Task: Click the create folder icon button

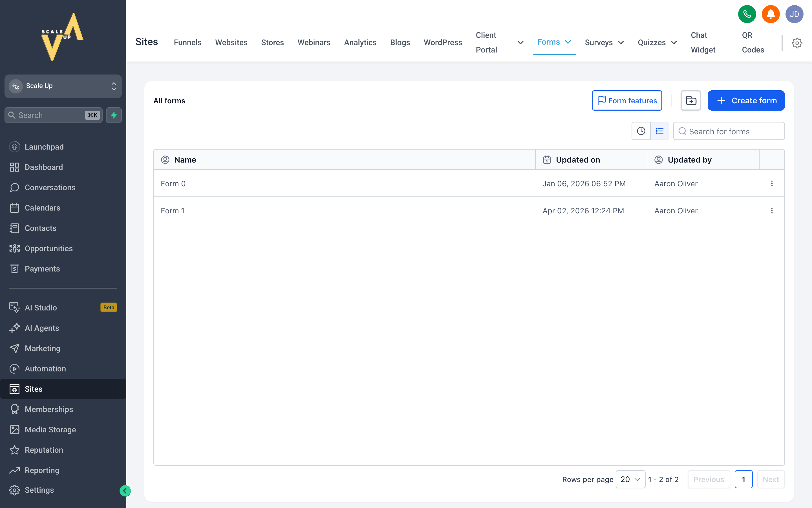Action: pyautogui.click(x=690, y=100)
